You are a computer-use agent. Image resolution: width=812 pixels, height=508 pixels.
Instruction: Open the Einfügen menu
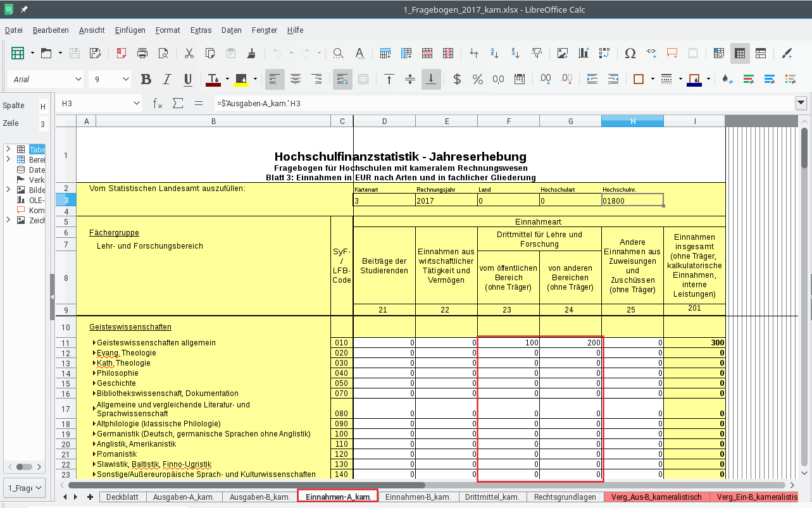(130, 30)
